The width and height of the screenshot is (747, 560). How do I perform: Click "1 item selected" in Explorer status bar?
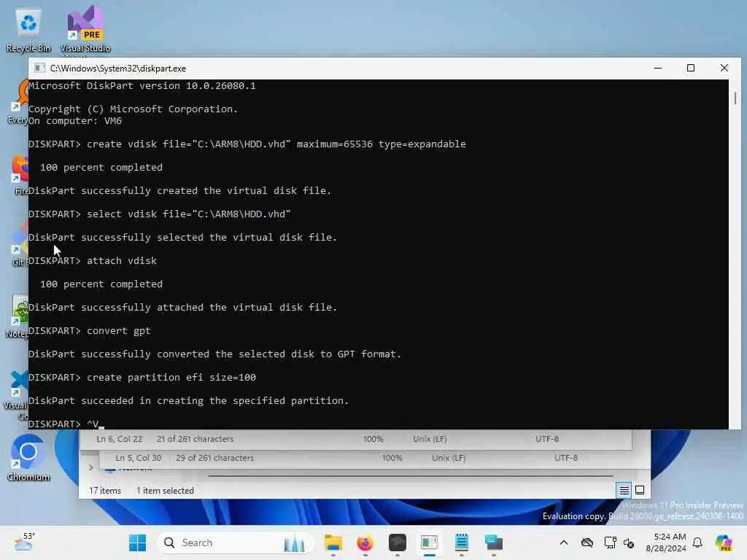165,491
